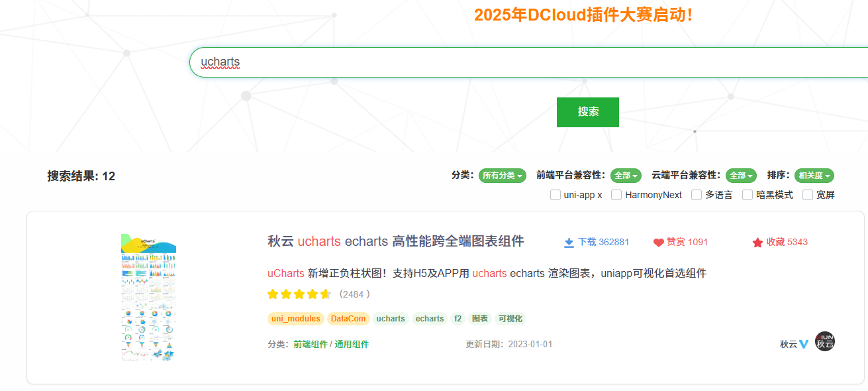Click the download arrow icon
868x391 pixels.
[569, 243]
